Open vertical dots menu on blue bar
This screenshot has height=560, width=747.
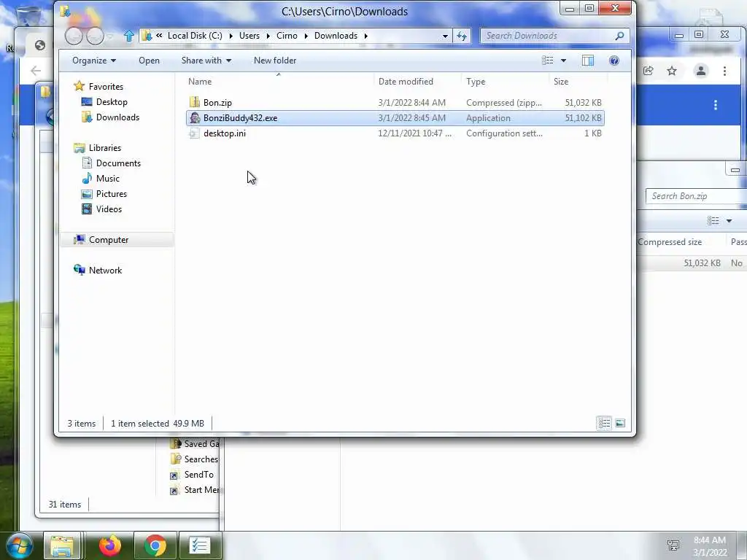pos(716,105)
